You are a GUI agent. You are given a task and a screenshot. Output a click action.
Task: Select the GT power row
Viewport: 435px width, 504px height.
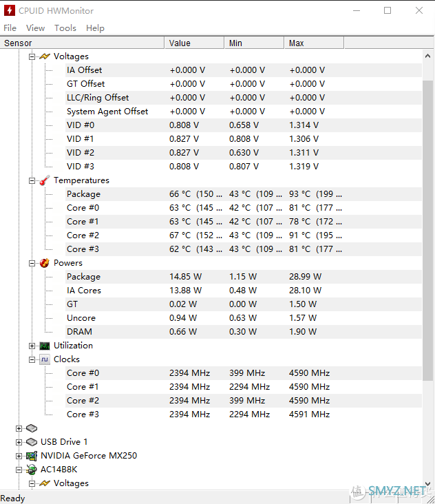(x=244, y=304)
